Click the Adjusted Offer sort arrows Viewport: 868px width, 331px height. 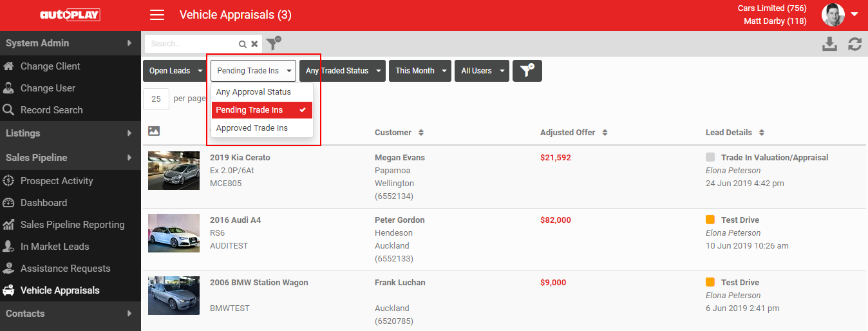point(605,133)
